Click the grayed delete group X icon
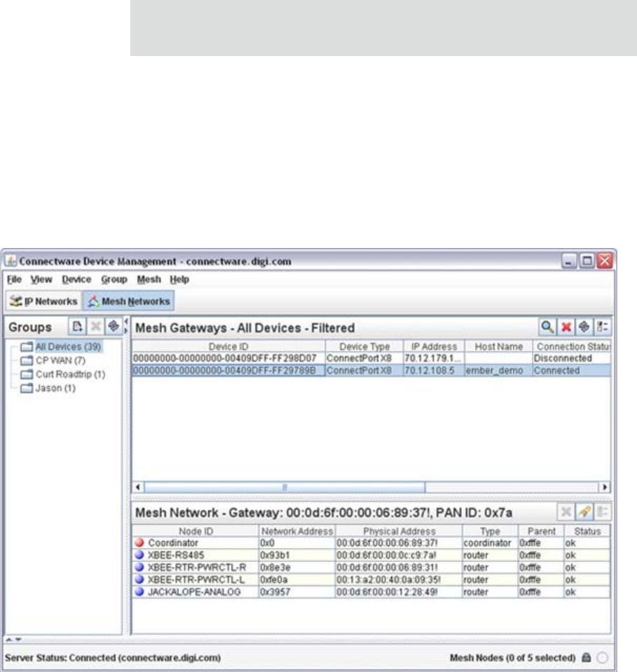The width and height of the screenshot is (637, 672). coord(95,327)
